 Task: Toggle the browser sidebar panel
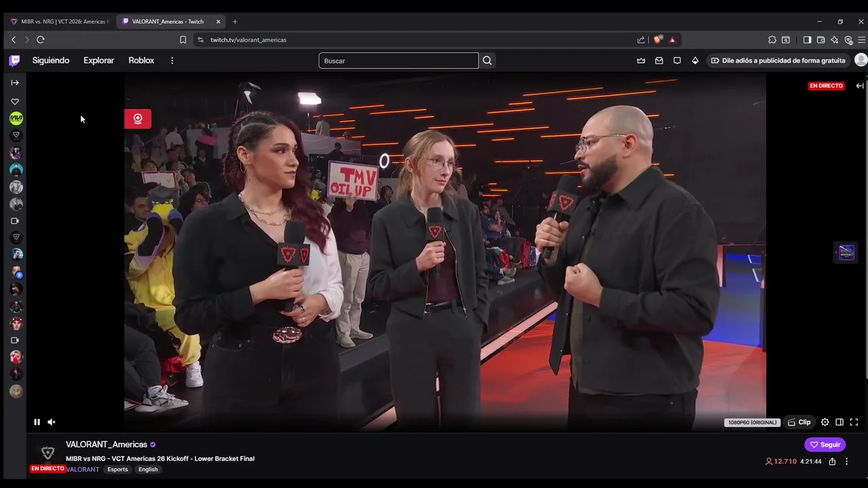click(807, 40)
